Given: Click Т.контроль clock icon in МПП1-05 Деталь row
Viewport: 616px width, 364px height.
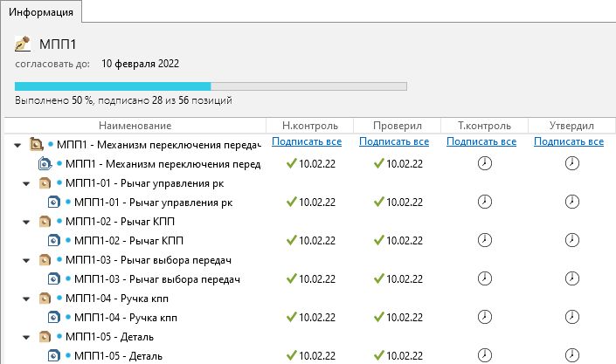Looking at the screenshot, I should pyautogui.click(x=485, y=355).
